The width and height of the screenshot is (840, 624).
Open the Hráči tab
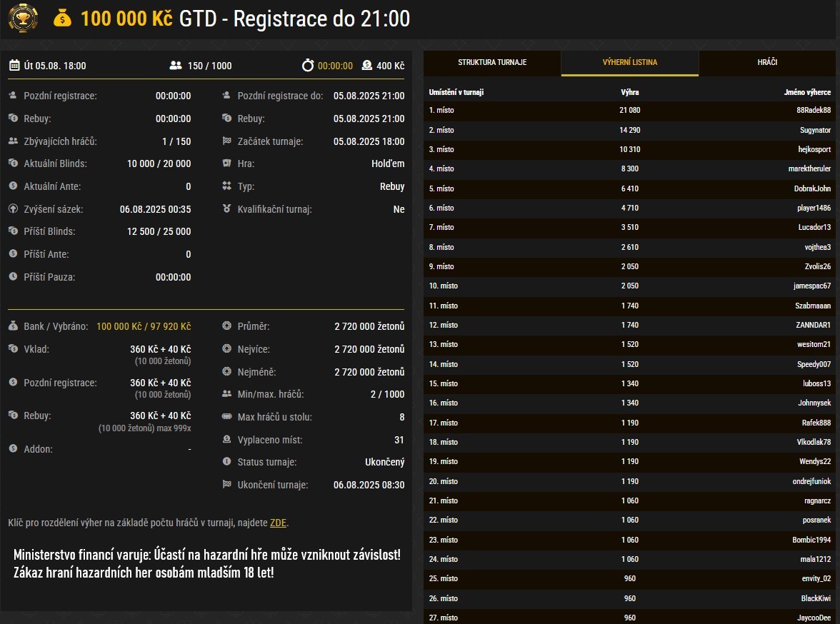767,62
